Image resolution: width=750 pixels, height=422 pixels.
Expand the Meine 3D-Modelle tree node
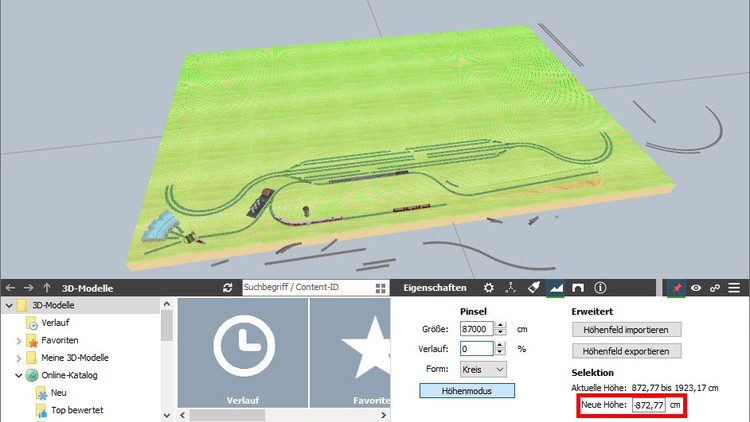pyautogui.click(x=19, y=358)
